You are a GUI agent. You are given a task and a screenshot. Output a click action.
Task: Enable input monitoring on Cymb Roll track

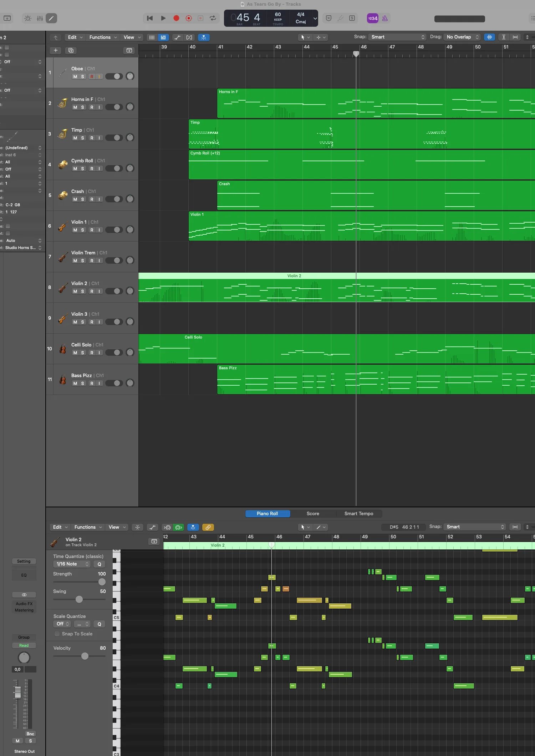click(99, 169)
